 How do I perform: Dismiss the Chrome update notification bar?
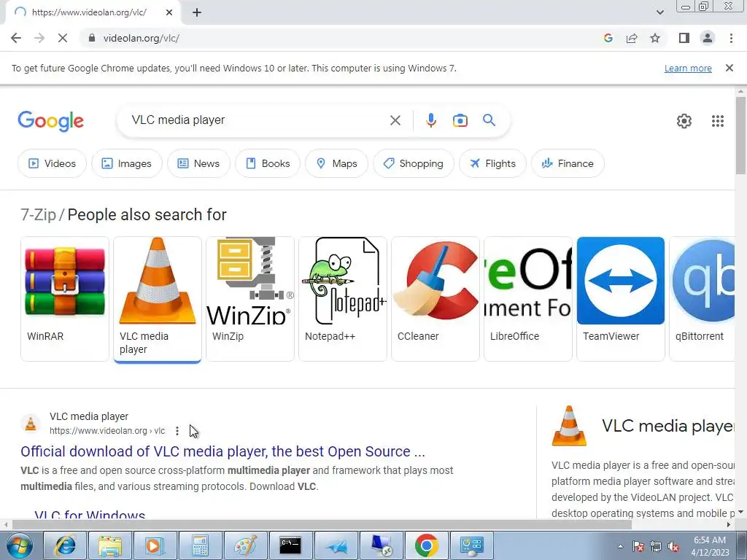(x=729, y=68)
